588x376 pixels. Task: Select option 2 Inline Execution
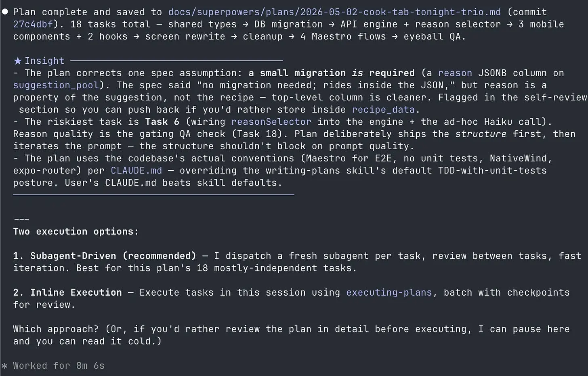pos(67,292)
